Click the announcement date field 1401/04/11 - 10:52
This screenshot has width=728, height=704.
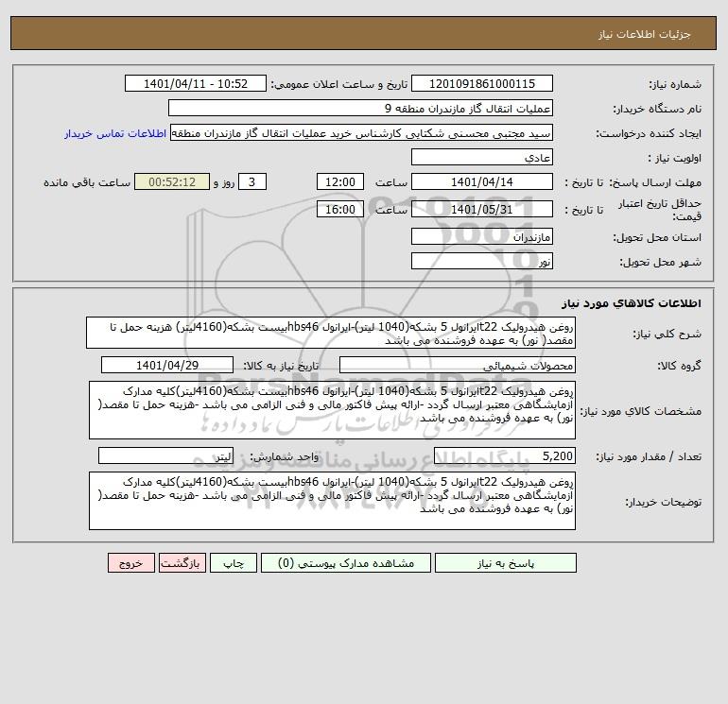tap(196, 83)
